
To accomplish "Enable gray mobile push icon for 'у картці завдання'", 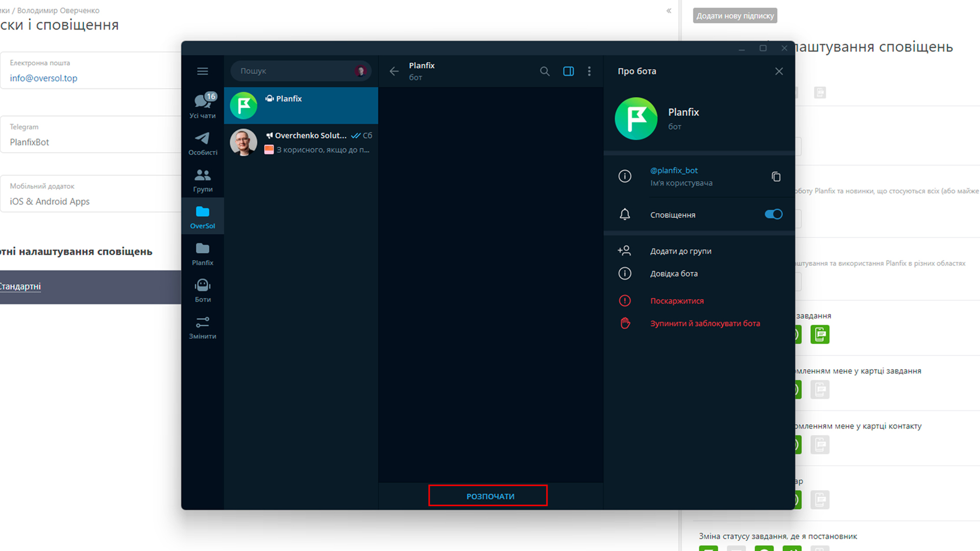I will (820, 390).
